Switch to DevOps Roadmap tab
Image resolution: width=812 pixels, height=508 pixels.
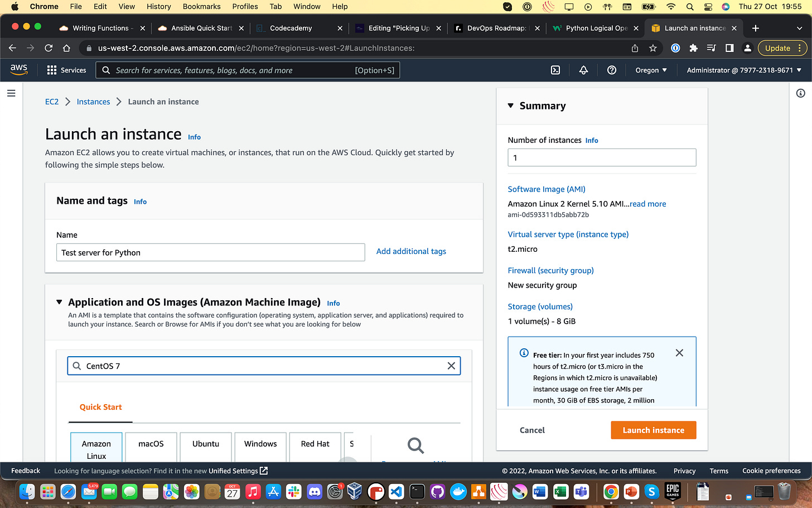[x=496, y=28]
